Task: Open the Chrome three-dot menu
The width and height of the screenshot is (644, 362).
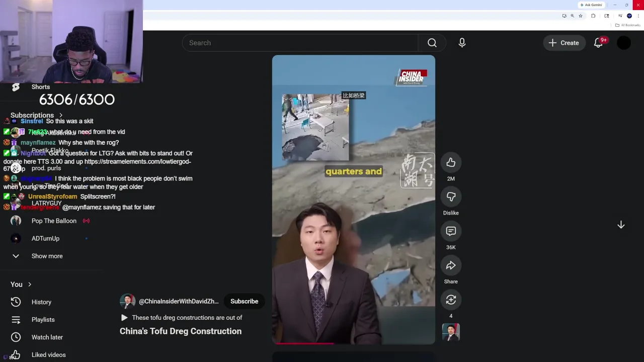Action: click(x=638, y=16)
